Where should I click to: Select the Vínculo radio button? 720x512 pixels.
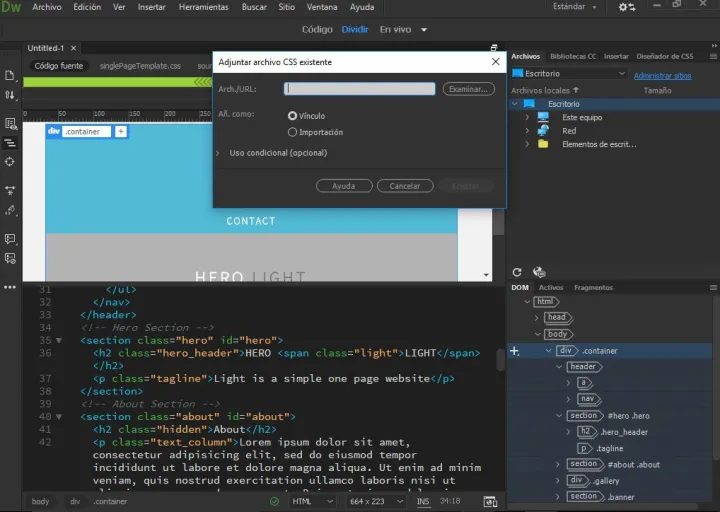[293, 116]
